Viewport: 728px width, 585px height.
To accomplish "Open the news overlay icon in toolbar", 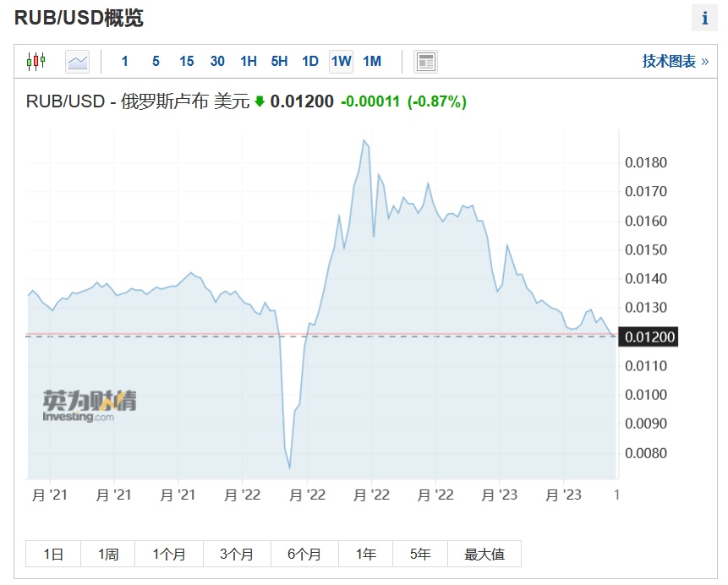I will point(426,62).
